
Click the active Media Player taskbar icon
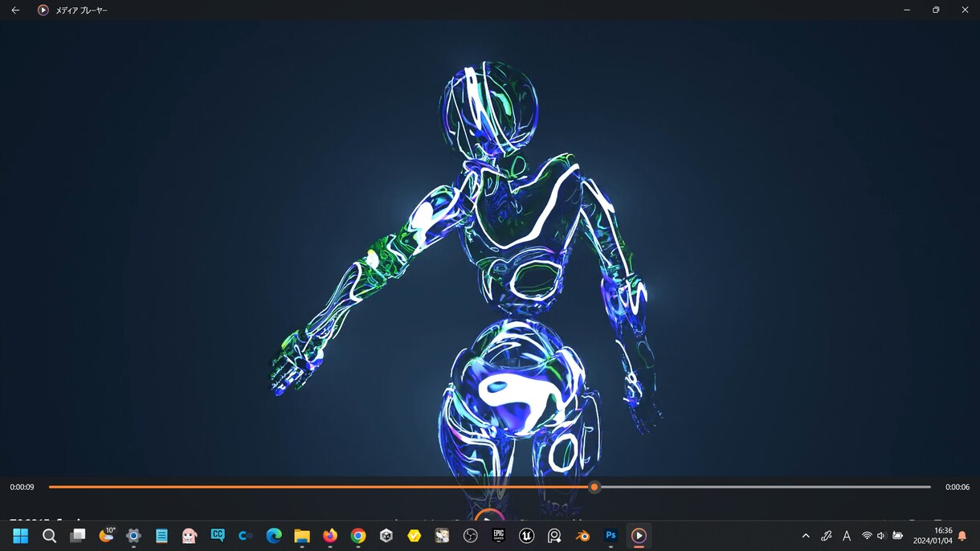point(639,536)
